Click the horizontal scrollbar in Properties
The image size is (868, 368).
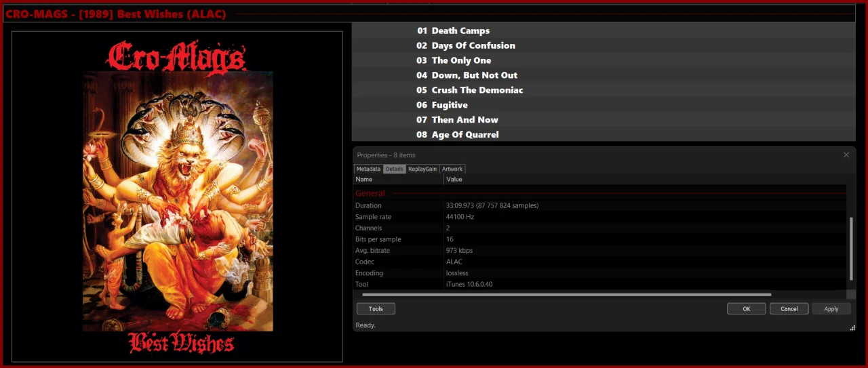[567, 295]
